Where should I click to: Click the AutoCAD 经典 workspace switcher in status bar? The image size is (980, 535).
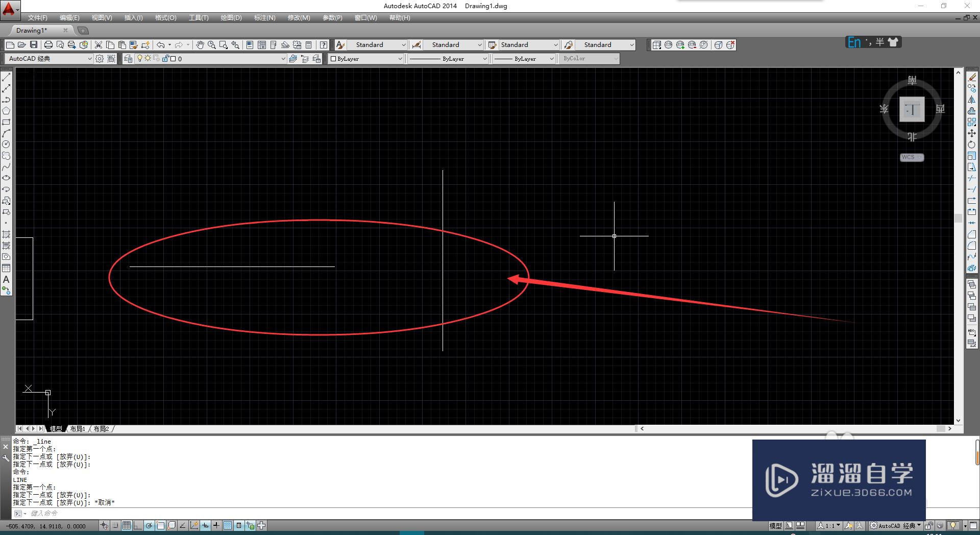[x=896, y=525]
